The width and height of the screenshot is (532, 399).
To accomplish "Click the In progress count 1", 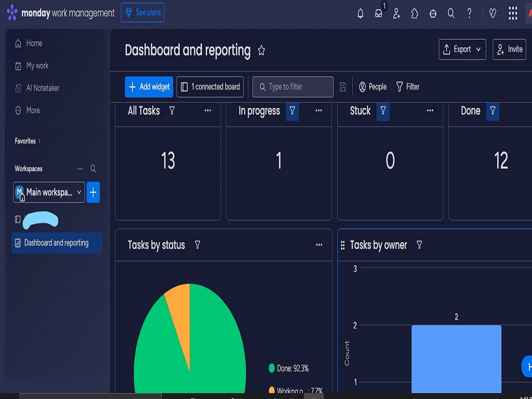I will point(279,161).
